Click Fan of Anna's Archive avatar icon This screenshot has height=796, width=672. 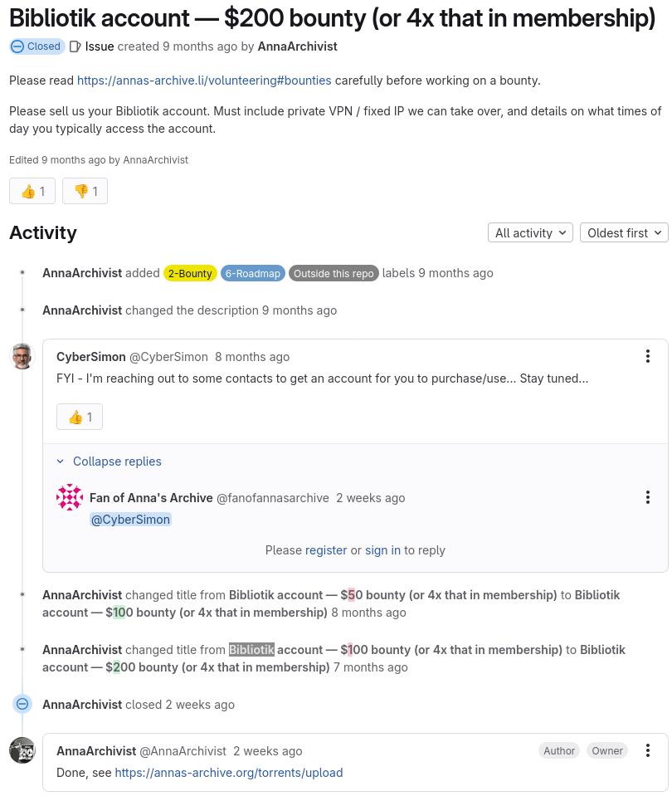(70, 497)
